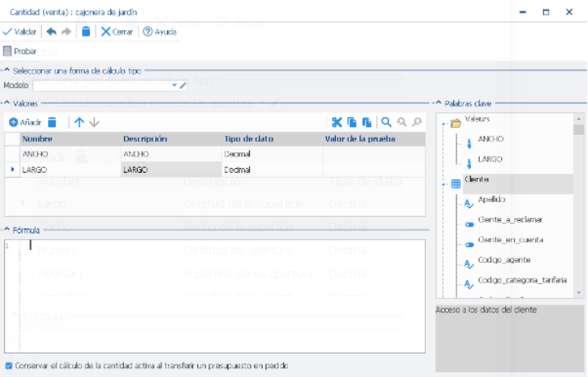Cut the selected value with the scissors icon
The height and width of the screenshot is (377, 588).
pos(337,122)
